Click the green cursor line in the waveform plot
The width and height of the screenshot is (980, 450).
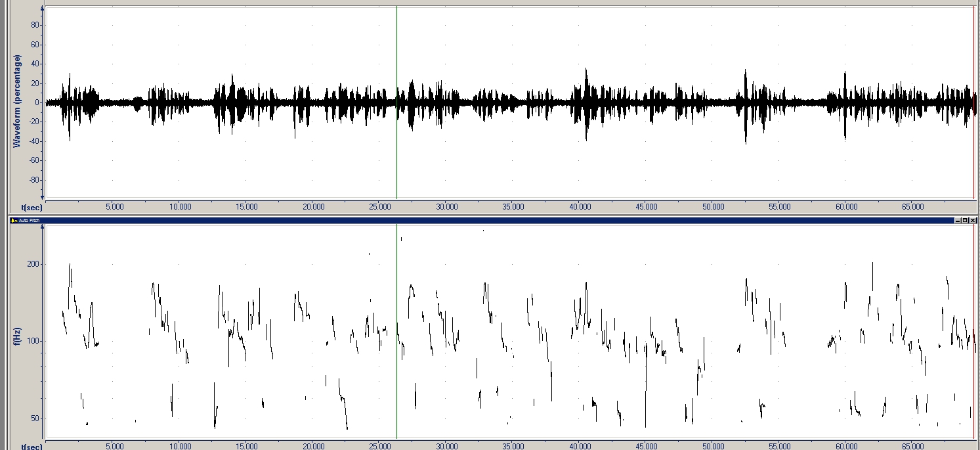tap(396, 103)
